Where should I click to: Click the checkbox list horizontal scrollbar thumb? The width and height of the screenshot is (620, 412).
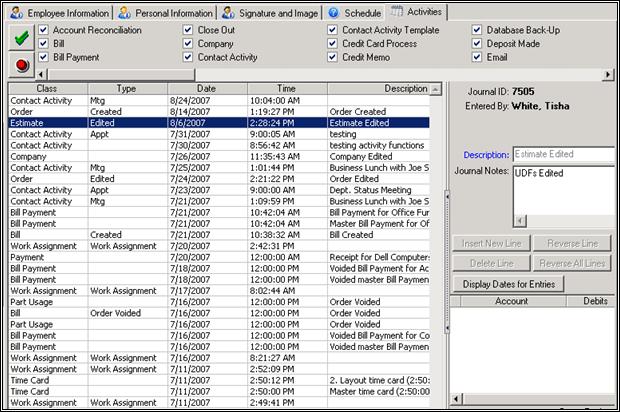click(121, 74)
